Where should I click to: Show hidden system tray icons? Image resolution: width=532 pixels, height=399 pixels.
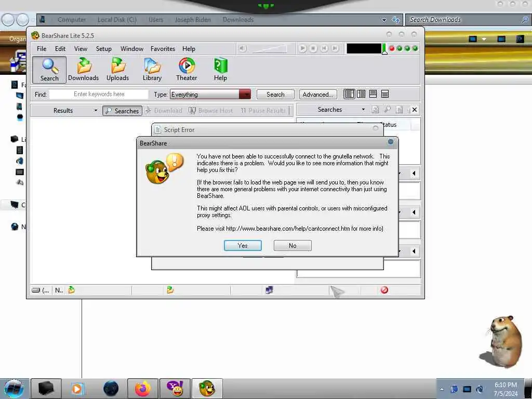[442, 389]
